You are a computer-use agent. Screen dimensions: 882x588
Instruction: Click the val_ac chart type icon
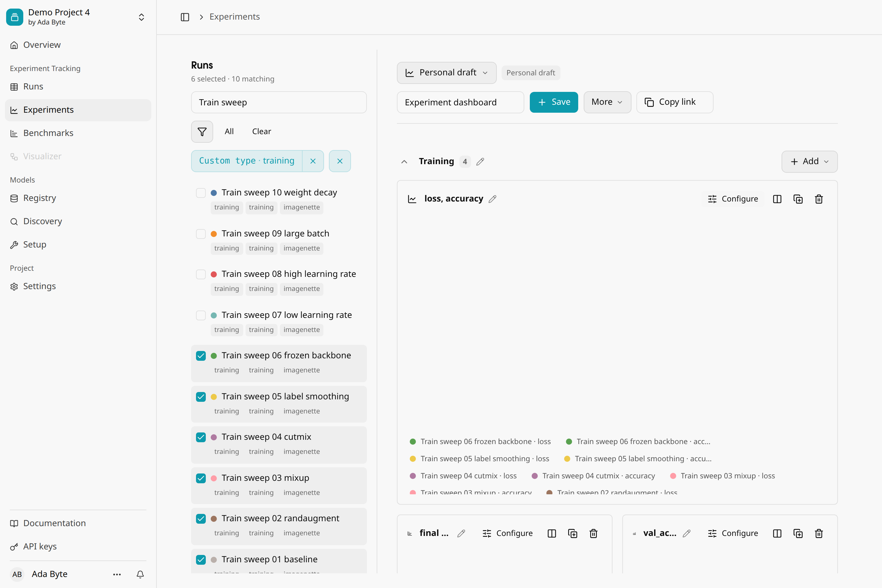pyautogui.click(x=634, y=533)
